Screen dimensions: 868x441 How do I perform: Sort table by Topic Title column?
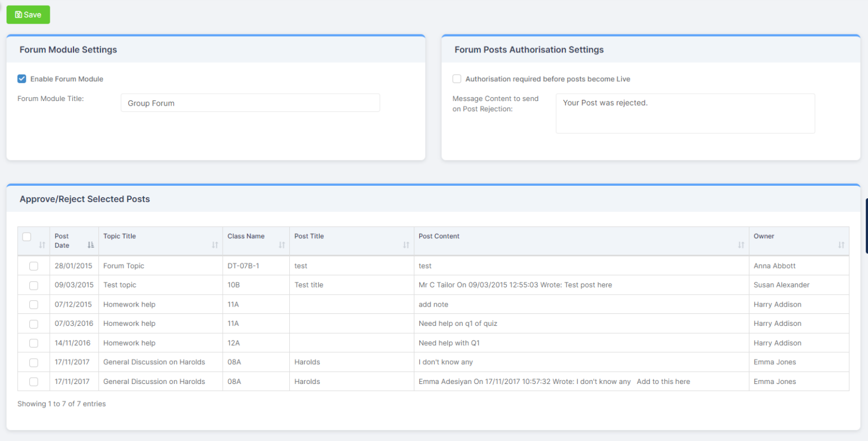click(x=214, y=244)
